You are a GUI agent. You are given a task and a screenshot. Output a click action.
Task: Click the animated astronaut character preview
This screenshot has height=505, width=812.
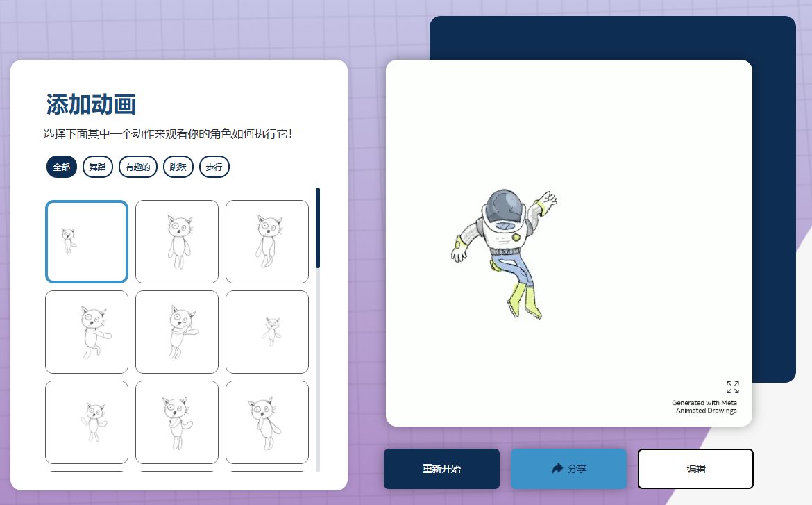coord(503,254)
